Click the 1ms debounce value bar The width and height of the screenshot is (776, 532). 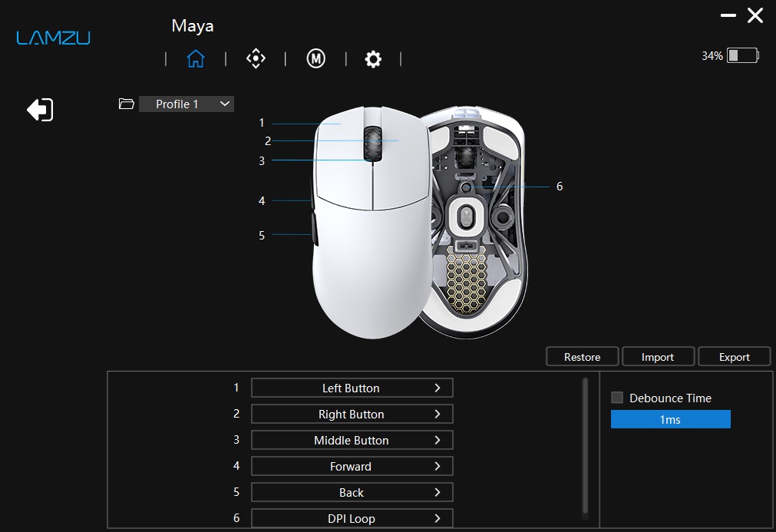671,419
